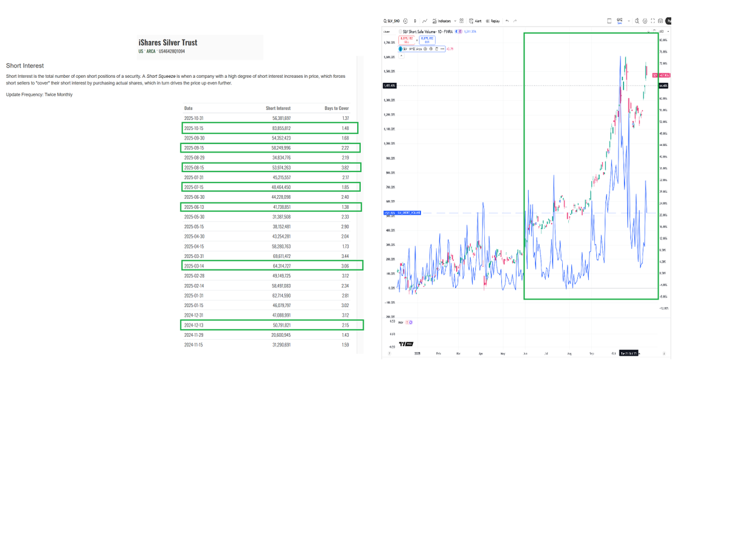Image resolution: width=730 pixels, height=560 pixels.
Task: Sort by Days to Cover column header
Action: point(336,108)
